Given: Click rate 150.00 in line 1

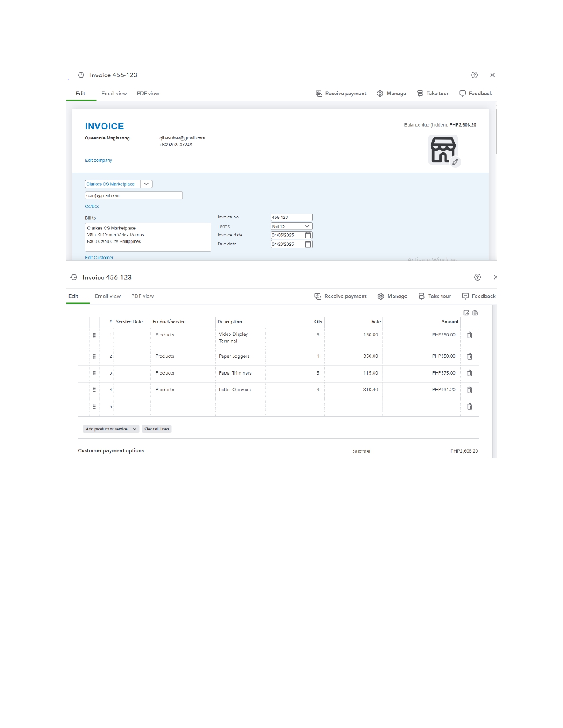Looking at the screenshot, I should 370,335.
